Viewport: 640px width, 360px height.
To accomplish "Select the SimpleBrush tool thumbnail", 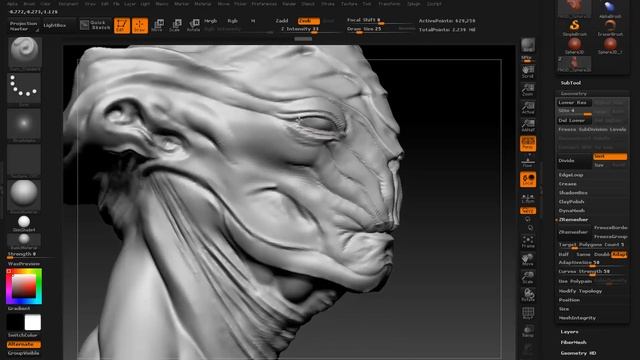I will (575, 27).
